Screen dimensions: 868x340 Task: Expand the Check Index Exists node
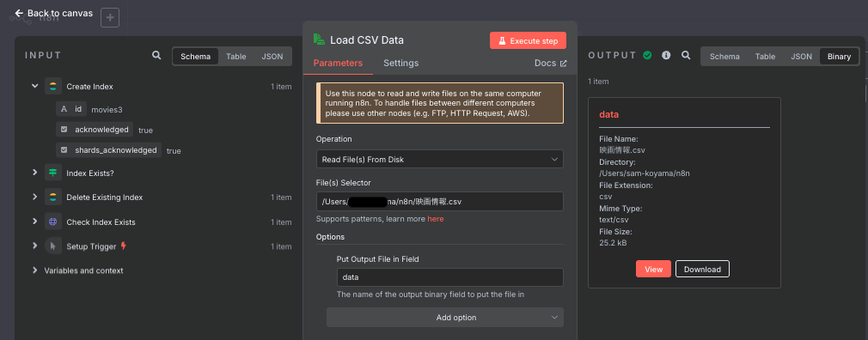pyautogui.click(x=35, y=222)
